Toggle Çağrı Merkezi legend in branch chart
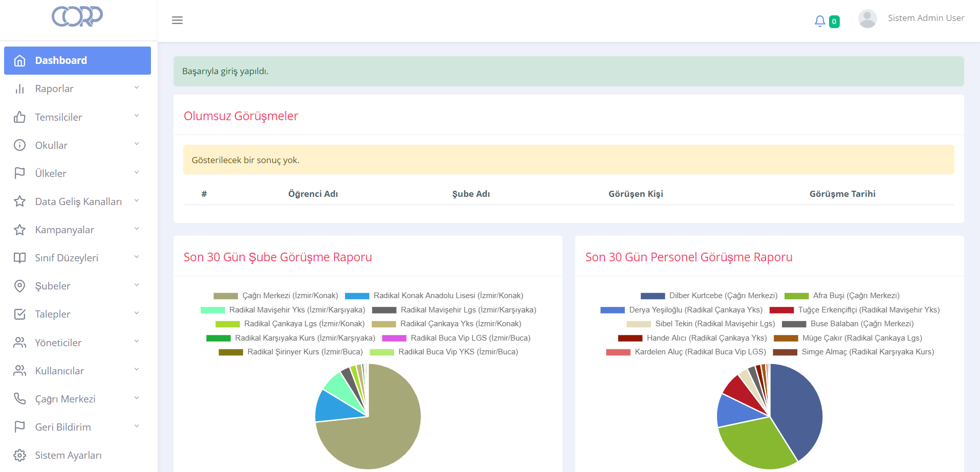The image size is (980, 472). point(276,296)
